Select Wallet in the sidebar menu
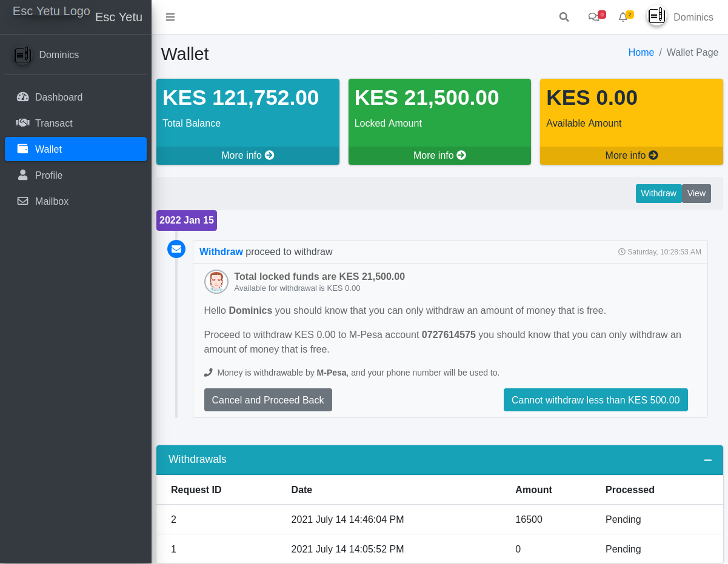728x564 pixels. point(76,149)
